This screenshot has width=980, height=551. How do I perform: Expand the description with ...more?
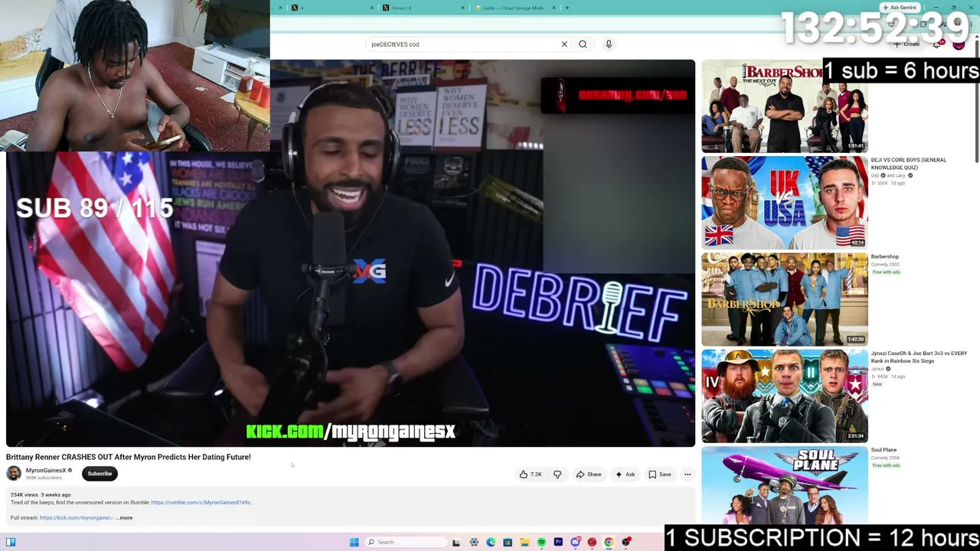coord(124,518)
